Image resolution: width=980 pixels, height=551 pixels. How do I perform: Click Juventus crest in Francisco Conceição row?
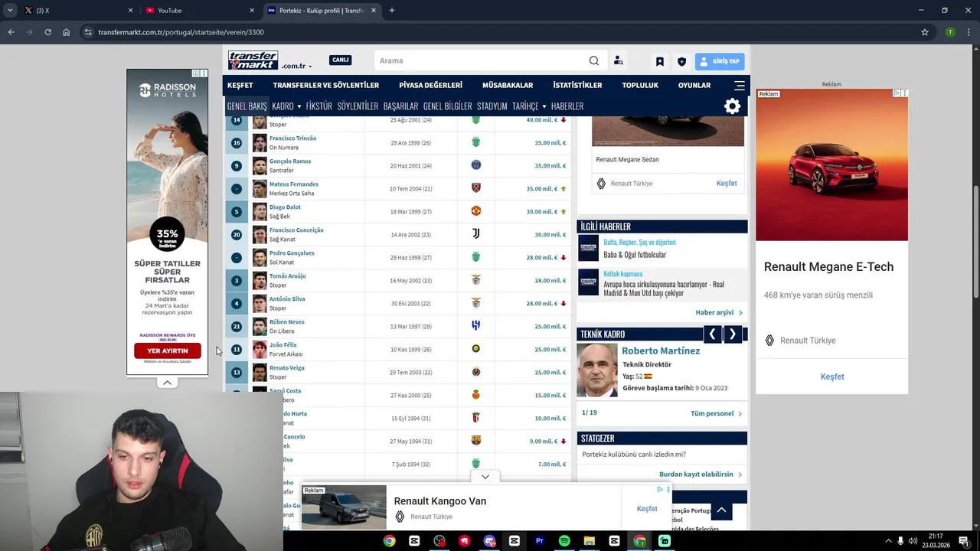coord(475,233)
